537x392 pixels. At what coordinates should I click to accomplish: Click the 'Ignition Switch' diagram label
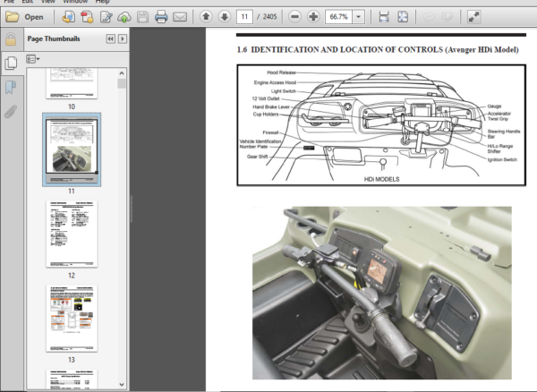click(502, 159)
